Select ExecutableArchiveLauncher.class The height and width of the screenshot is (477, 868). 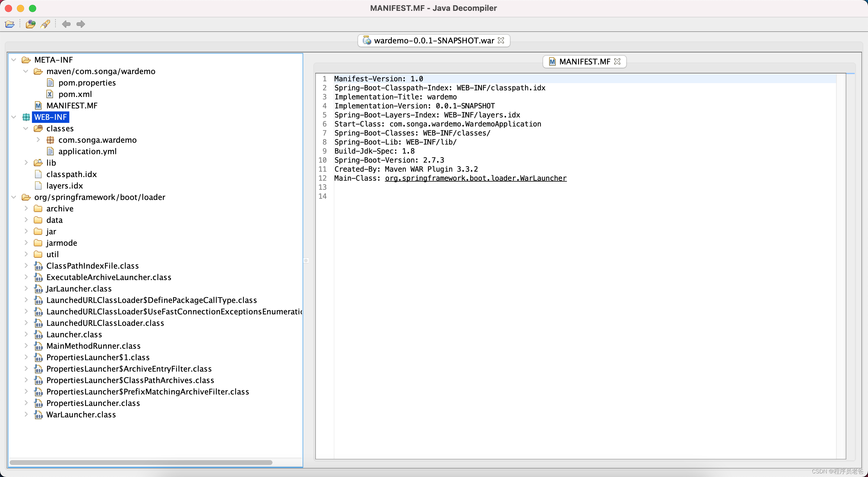pyautogui.click(x=109, y=277)
